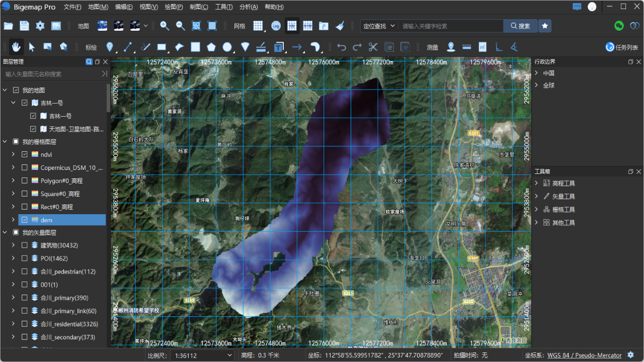Activate the zoom in magnifier tool
Viewport: 644px width, 362px height.
[165, 25]
